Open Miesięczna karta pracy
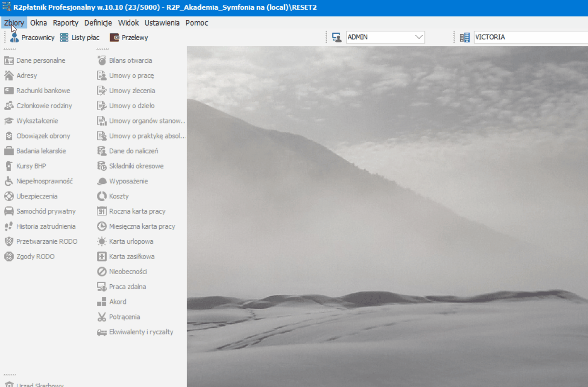 click(136, 226)
